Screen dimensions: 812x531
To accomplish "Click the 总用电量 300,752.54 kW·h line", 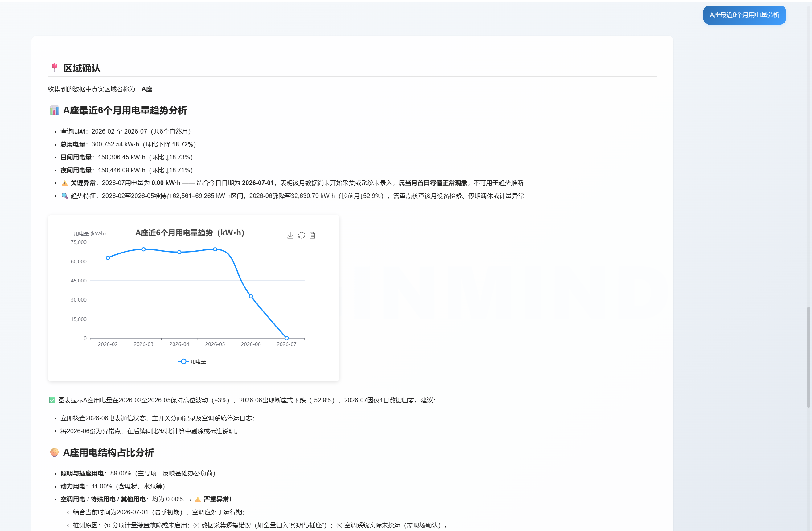I will [x=128, y=144].
